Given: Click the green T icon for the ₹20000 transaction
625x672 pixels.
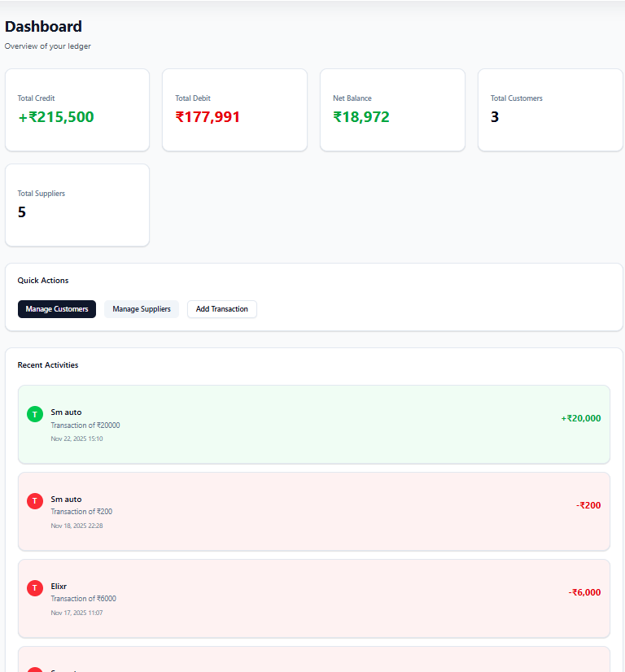Looking at the screenshot, I should (x=35, y=414).
